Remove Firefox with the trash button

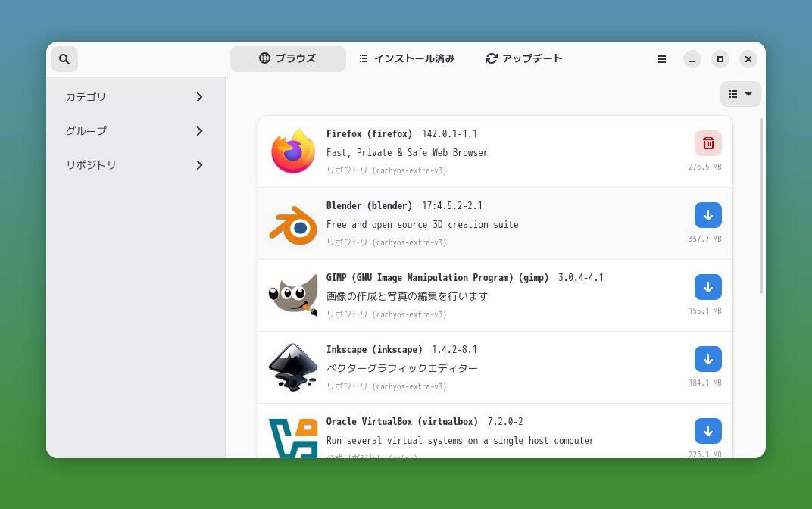708,143
